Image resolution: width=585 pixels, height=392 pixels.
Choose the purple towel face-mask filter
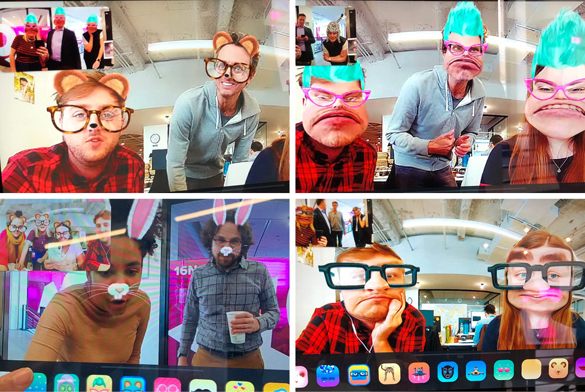[66, 383]
